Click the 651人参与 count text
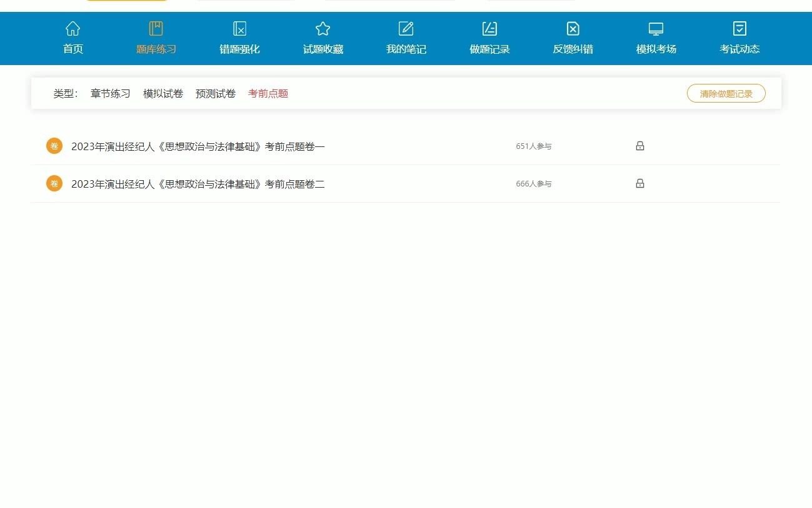 click(534, 146)
